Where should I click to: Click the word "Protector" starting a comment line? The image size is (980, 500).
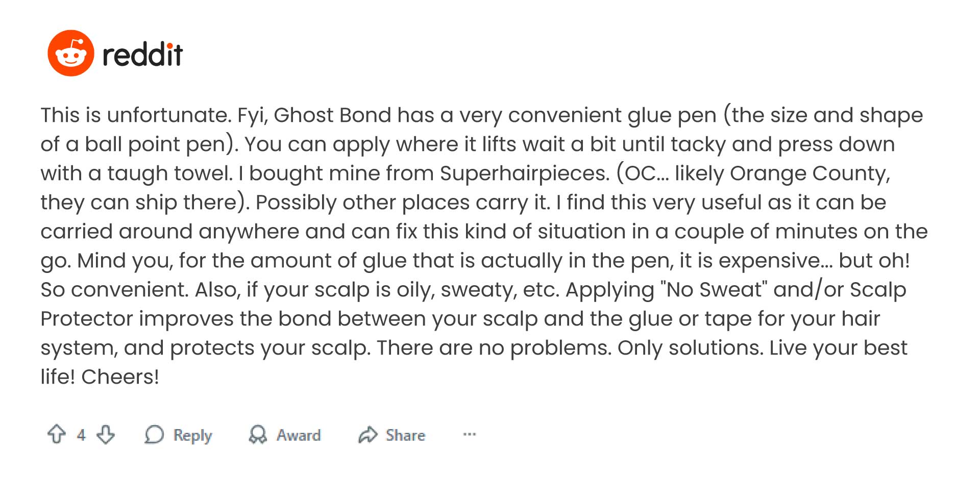click(87, 319)
